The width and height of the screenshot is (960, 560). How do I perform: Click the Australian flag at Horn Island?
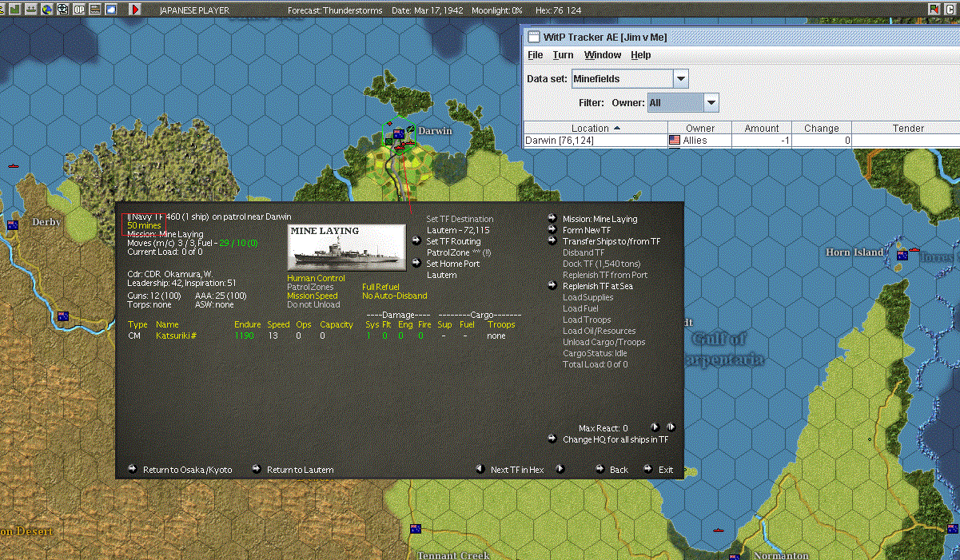902,255
